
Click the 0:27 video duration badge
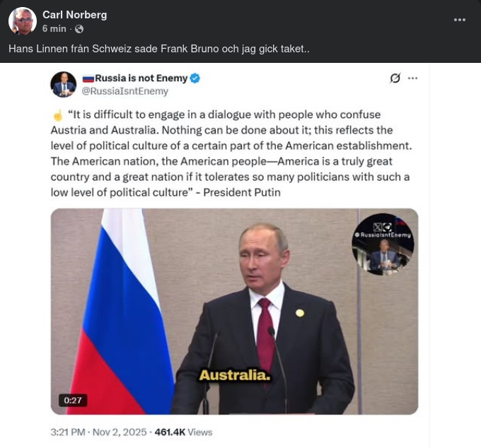tap(73, 400)
